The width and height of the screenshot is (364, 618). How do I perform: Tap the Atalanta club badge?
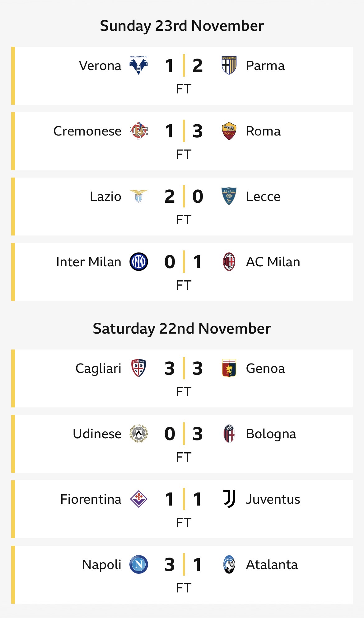click(229, 564)
